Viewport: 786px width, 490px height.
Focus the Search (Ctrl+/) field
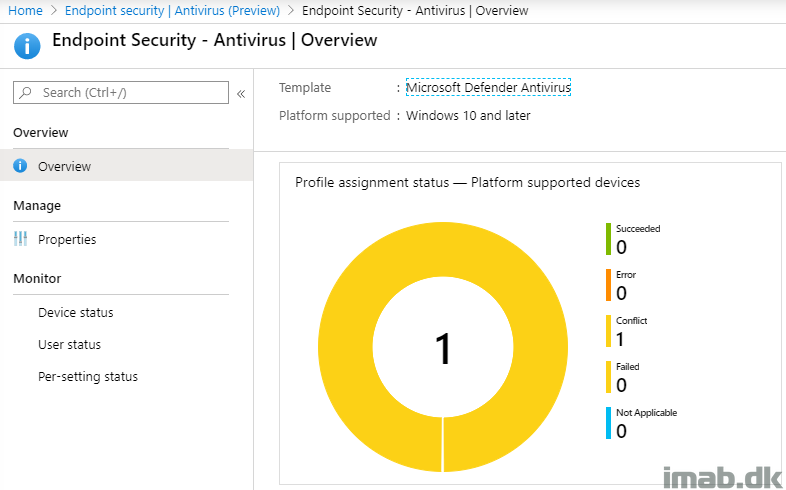[x=121, y=93]
